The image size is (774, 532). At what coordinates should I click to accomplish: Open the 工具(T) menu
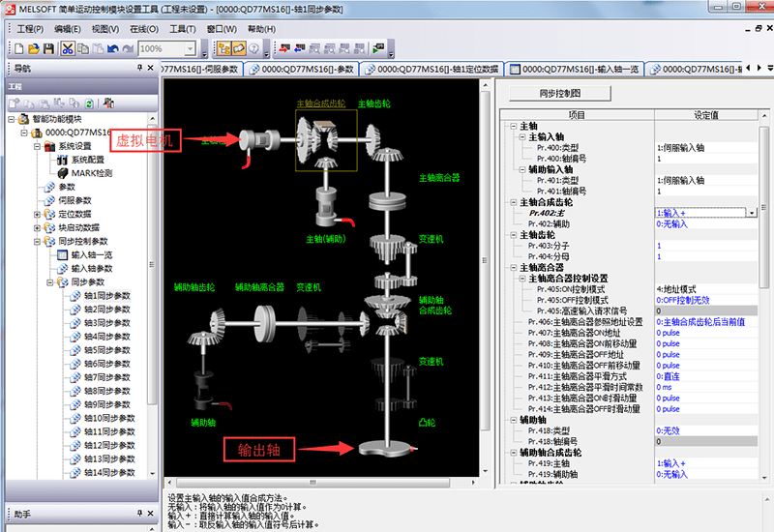183,29
